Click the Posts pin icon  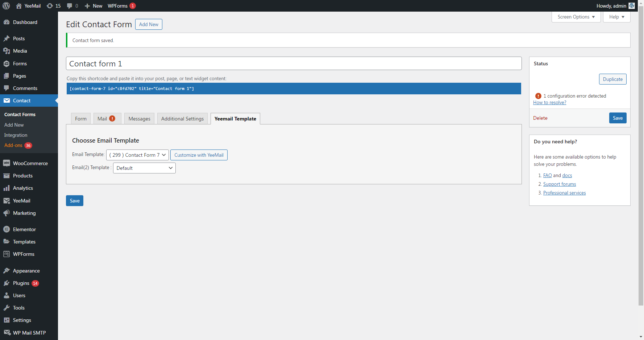(x=7, y=38)
